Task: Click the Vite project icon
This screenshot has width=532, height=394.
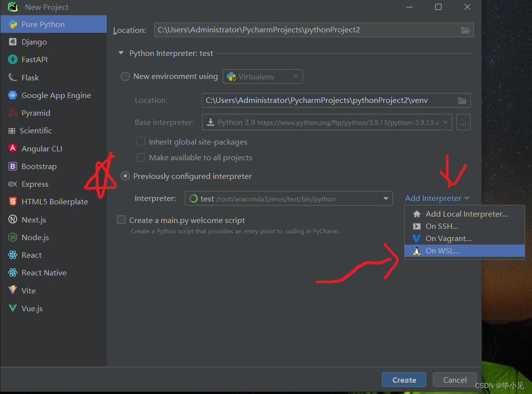Action: point(13,291)
